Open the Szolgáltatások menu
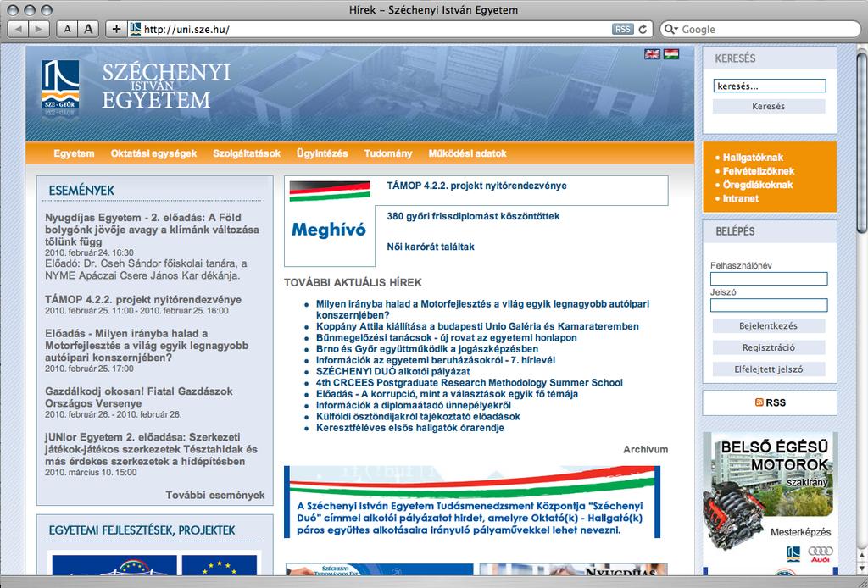 247,153
